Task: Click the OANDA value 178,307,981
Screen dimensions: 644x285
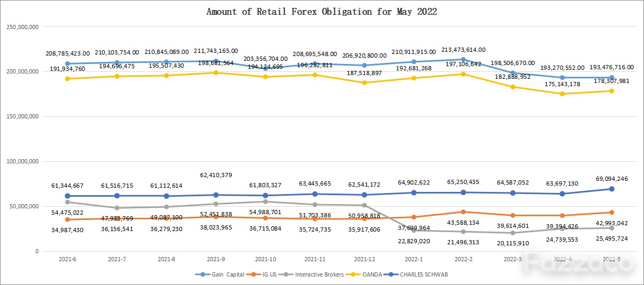Action: pos(612,81)
